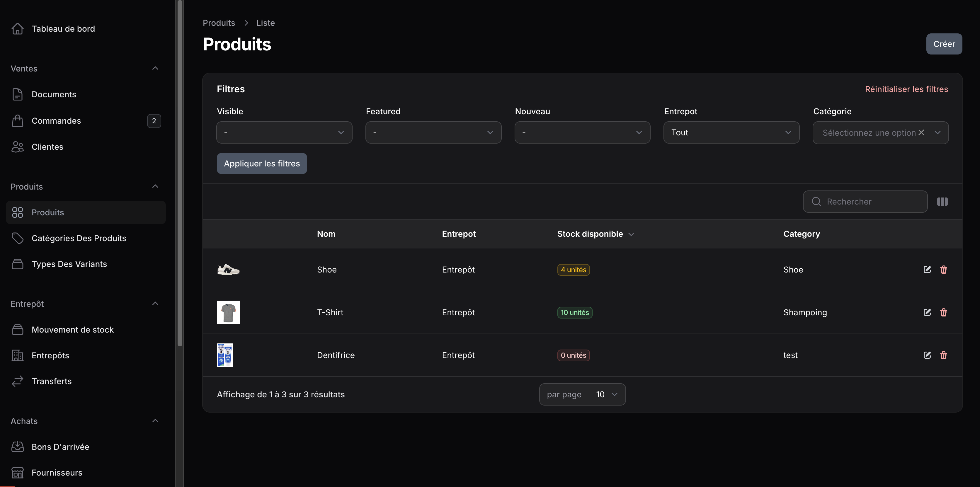Click the Fournisseurs storefront icon
This screenshot has height=487, width=980.
pos(18,473)
